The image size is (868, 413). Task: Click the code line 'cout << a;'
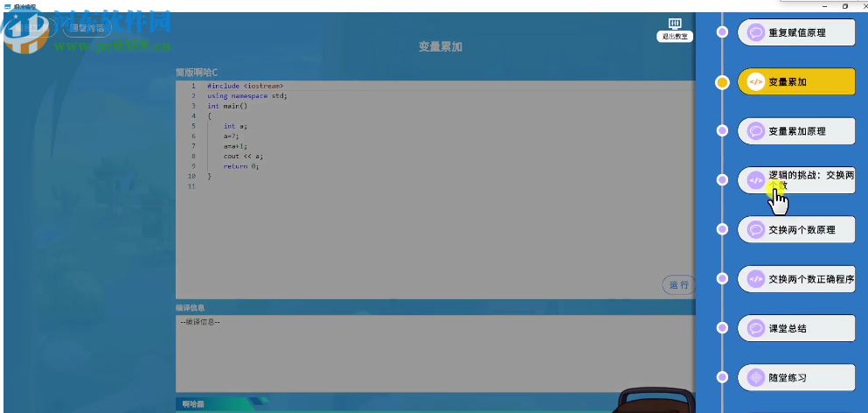[244, 156]
